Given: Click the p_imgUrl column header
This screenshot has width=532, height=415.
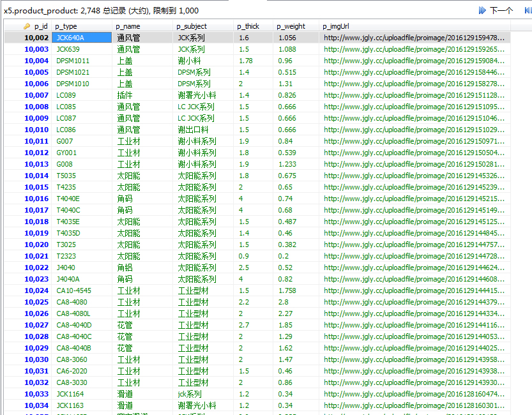Looking at the screenshot, I should coord(414,26).
